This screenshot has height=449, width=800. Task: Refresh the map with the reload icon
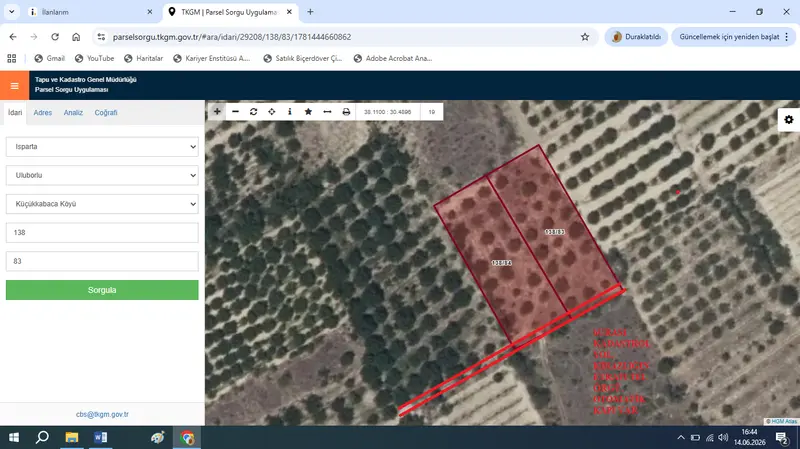254,112
